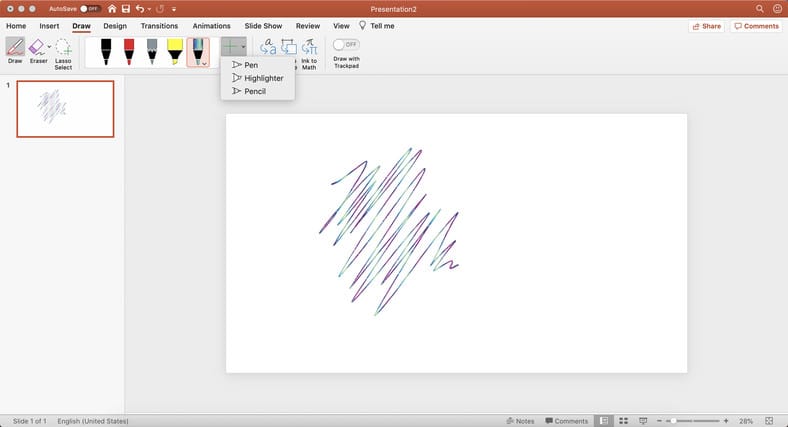Open the Design tab
Screen dimensions: 788x427
tap(115, 26)
